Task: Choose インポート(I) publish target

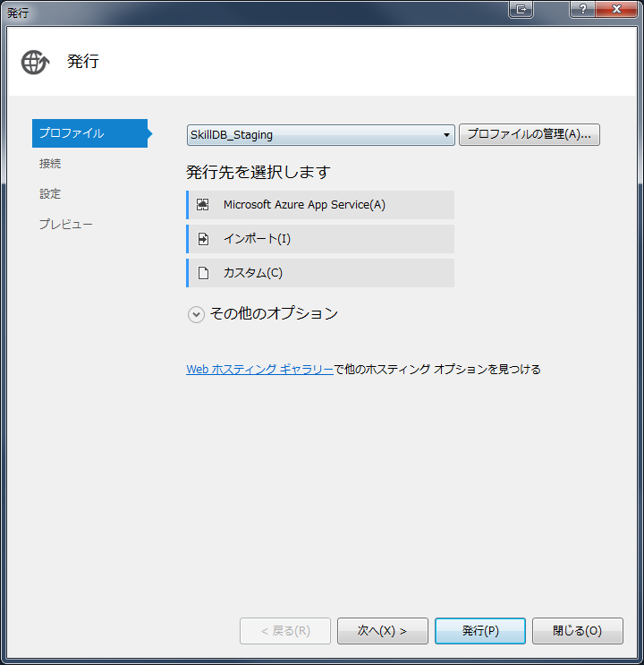Action: pos(320,239)
